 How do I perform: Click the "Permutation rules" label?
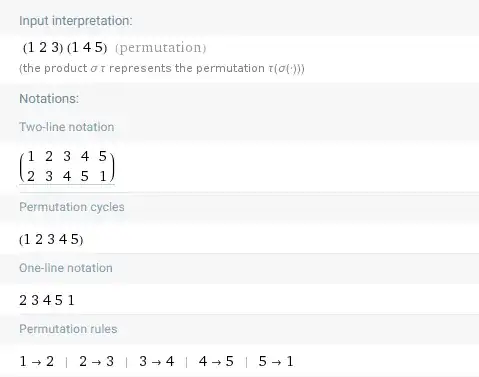click(68, 329)
